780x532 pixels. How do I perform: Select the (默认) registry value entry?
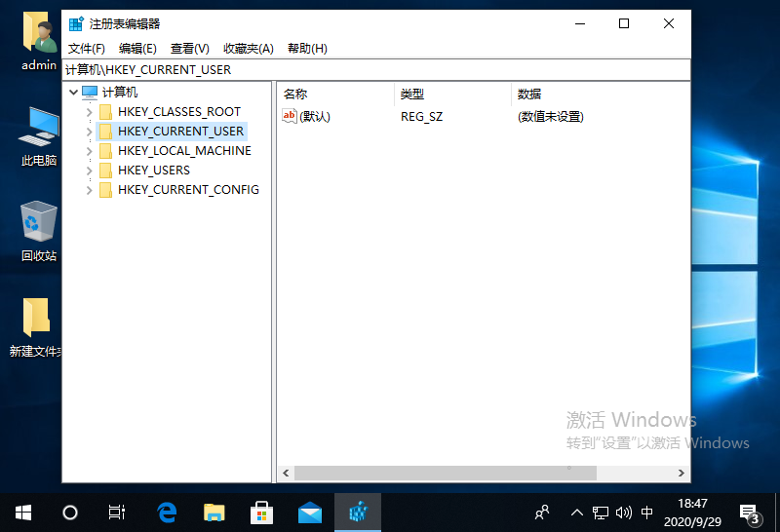pos(314,117)
